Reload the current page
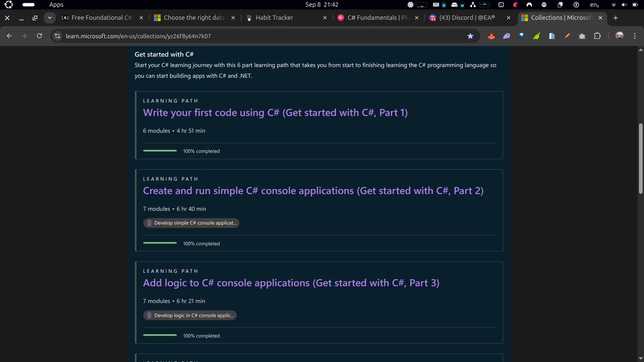 click(x=39, y=36)
